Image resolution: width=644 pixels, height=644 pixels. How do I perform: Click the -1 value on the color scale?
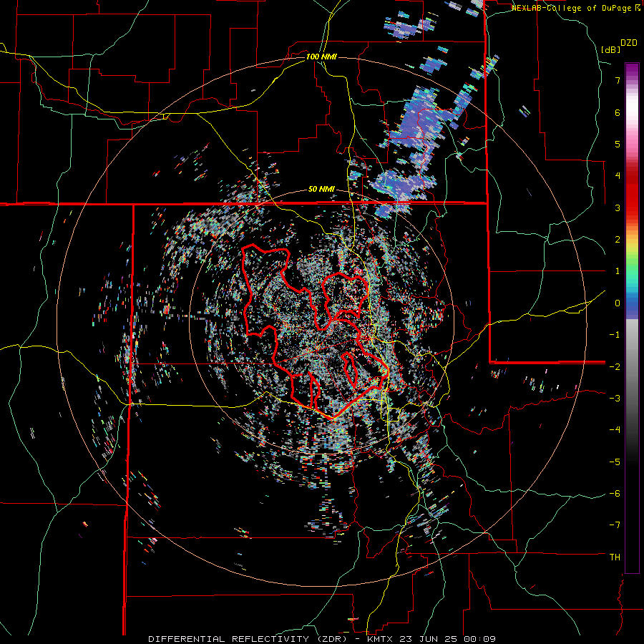click(x=615, y=335)
